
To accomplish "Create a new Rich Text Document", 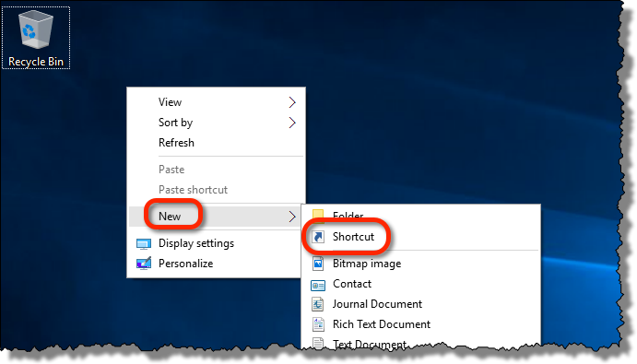I will (421, 324).
